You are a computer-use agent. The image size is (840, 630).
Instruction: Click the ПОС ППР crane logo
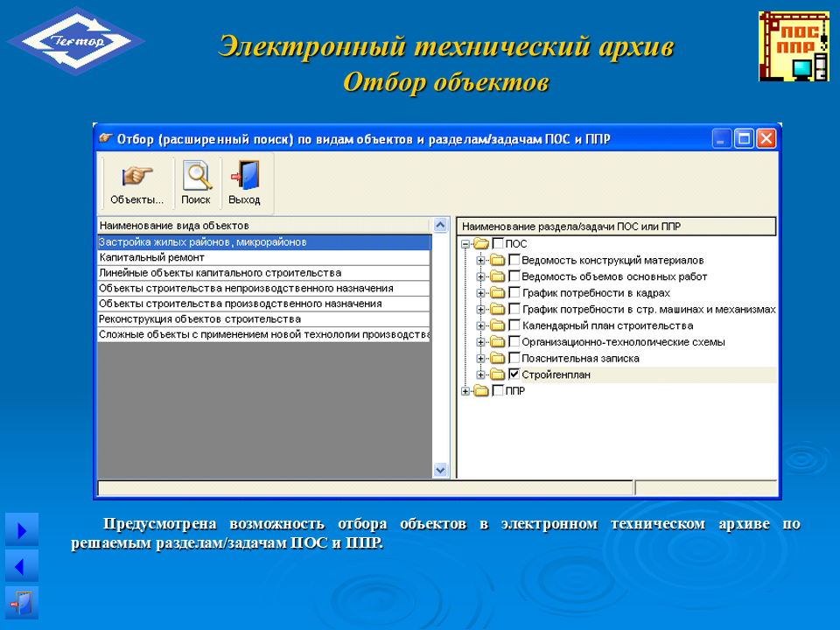(x=794, y=46)
